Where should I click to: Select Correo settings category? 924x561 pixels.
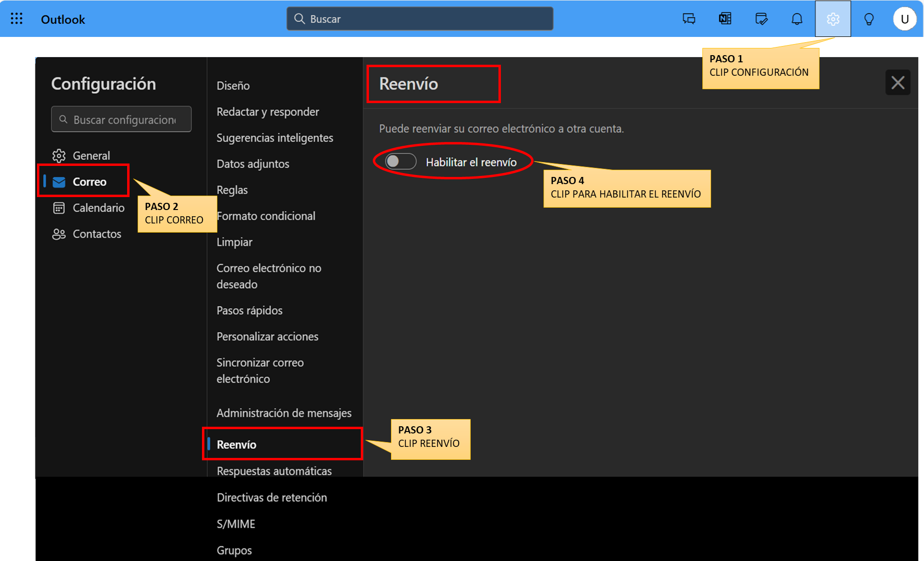point(89,182)
